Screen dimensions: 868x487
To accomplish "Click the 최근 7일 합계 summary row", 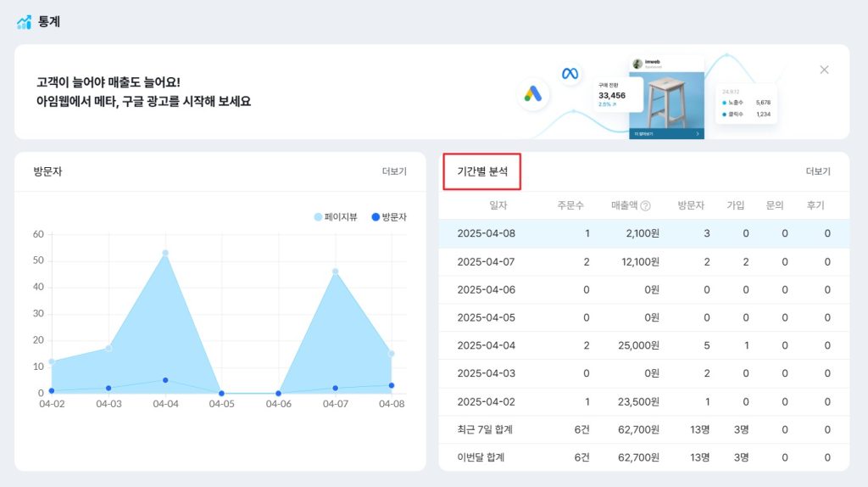I will 643,429.
